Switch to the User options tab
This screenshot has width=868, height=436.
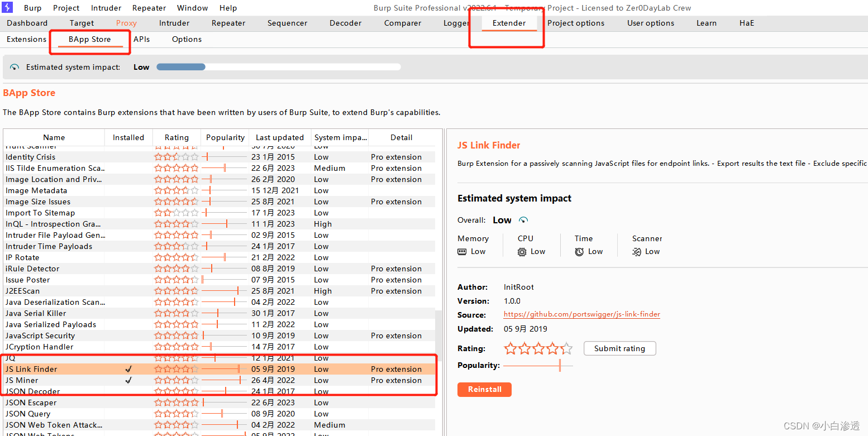point(651,23)
